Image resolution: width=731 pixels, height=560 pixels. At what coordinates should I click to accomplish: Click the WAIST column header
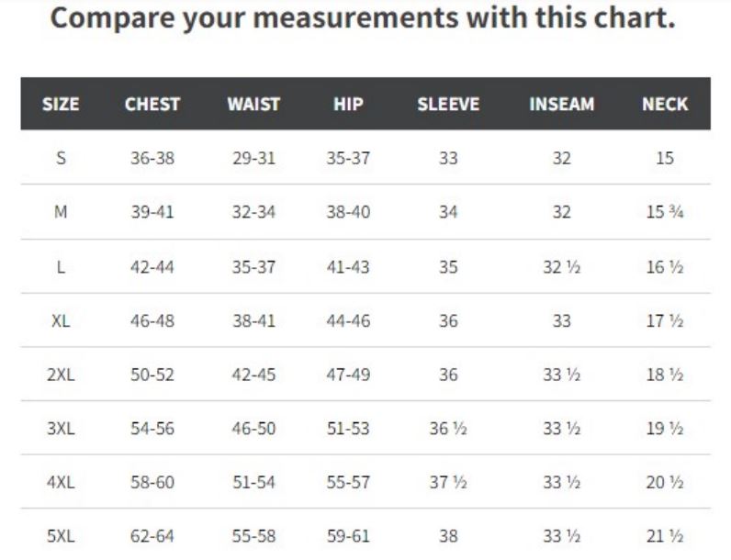coord(253,104)
